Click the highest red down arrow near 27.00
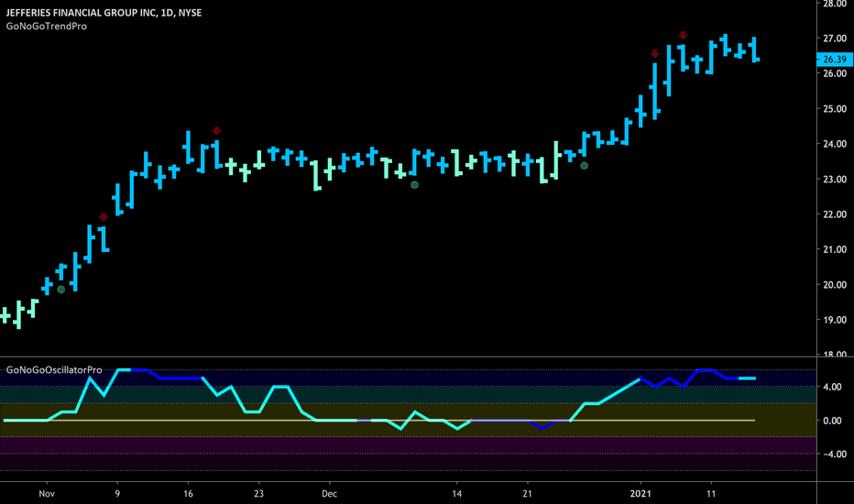854x504 pixels. tap(683, 36)
